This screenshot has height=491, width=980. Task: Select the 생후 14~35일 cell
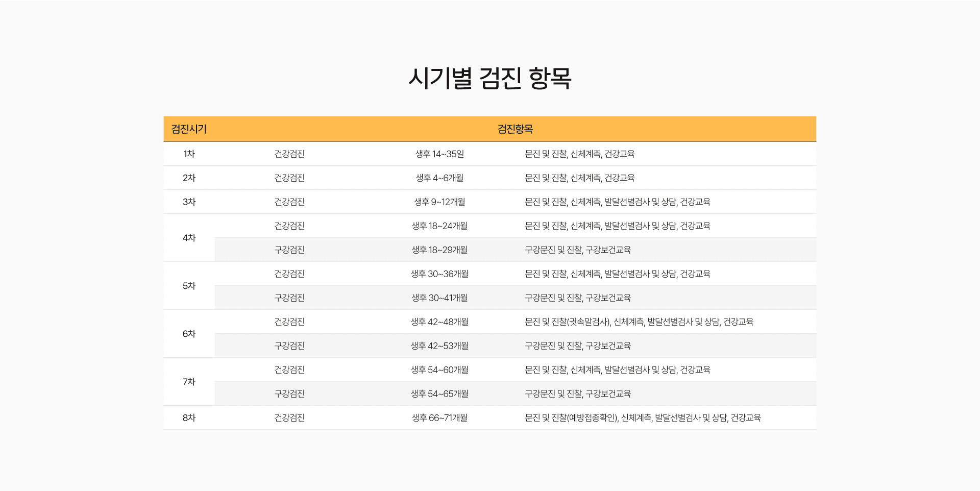[x=440, y=154]
